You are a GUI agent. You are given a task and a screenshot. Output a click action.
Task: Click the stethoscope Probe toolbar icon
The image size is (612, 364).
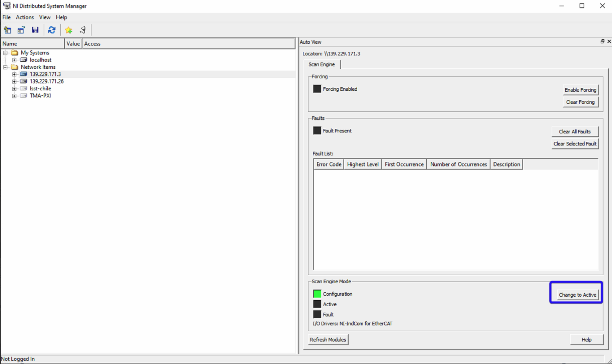tap(83, 30)
